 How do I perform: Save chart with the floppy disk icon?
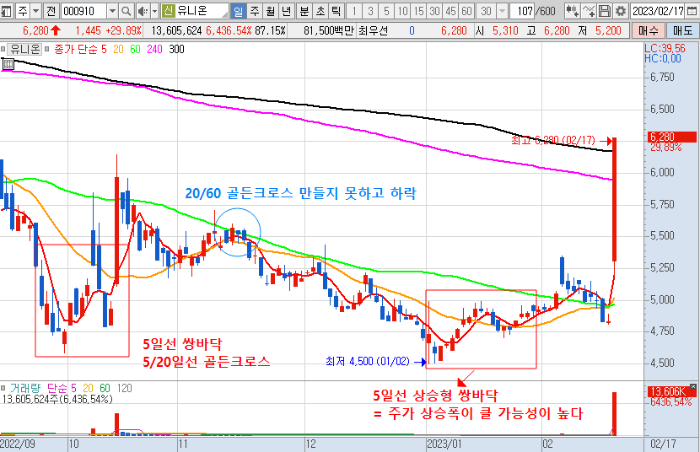[604, 11]
